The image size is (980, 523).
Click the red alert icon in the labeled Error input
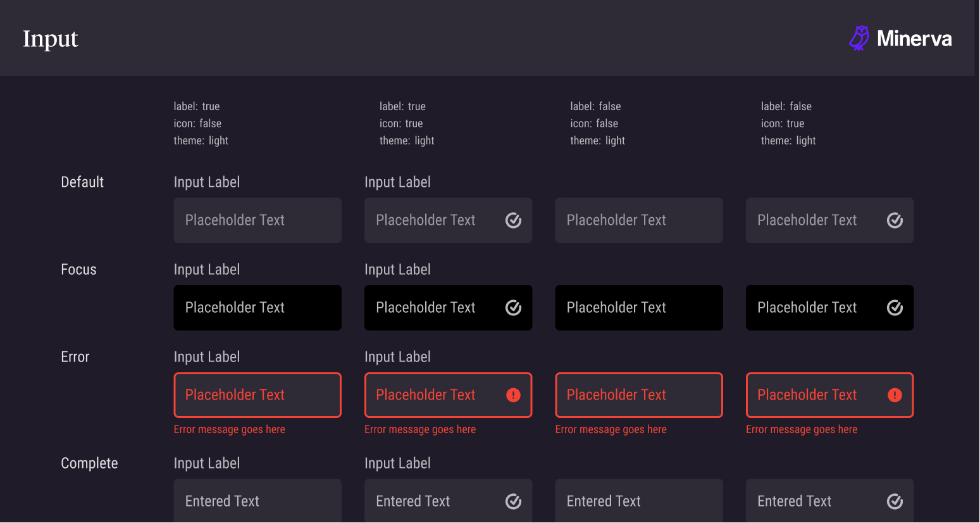[513, 395]
